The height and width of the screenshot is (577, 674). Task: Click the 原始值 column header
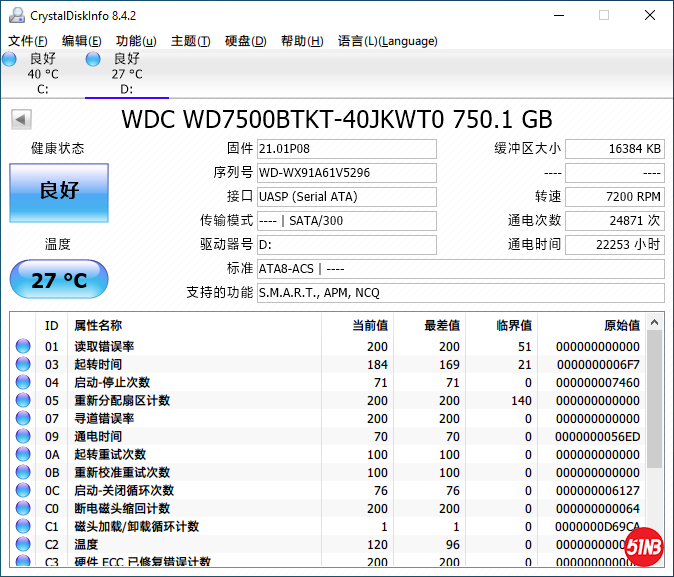coord(591,325)
